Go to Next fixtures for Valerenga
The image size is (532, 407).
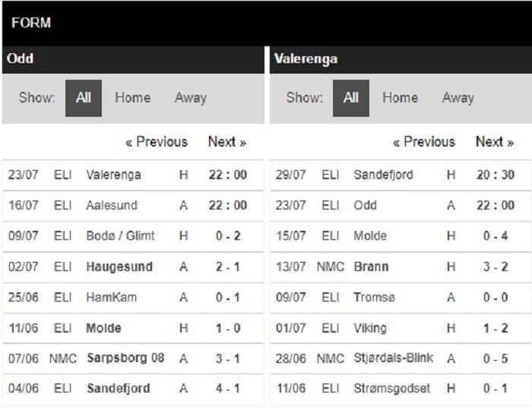pos(495,142)
